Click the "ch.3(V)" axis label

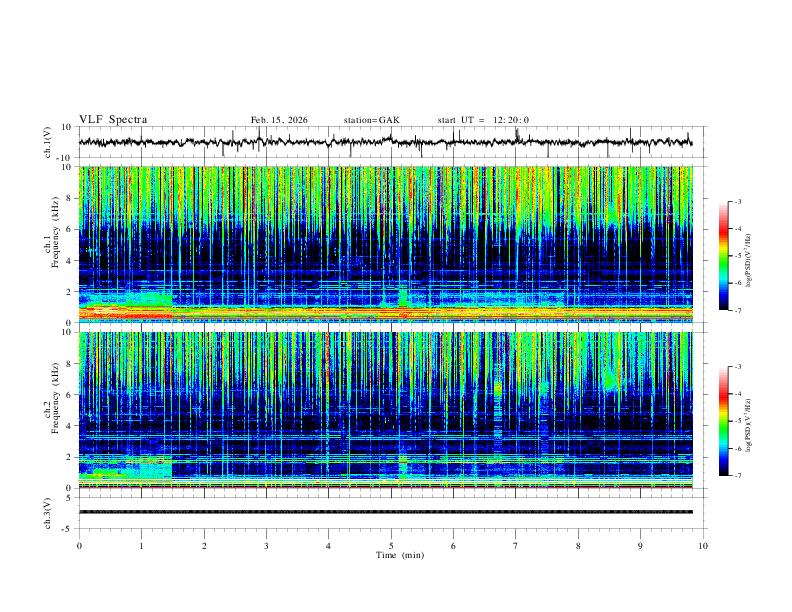click(x=48, y=513)
